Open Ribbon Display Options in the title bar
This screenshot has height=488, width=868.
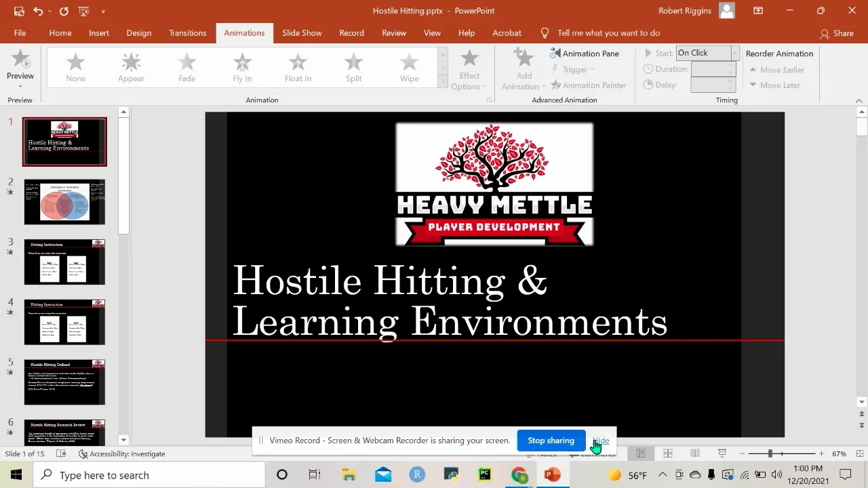pyautogui.click(x=758, y=11)
